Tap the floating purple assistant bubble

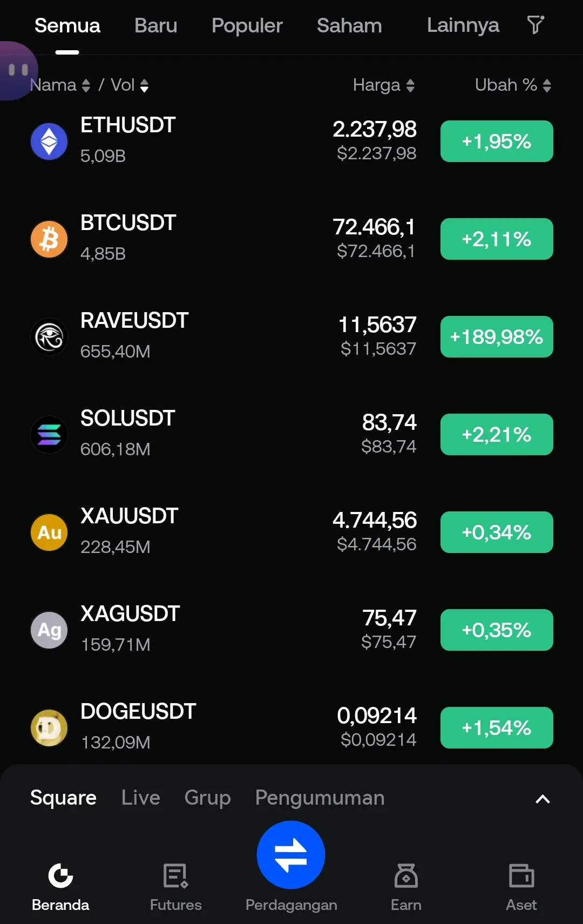(x=17, y=70)
